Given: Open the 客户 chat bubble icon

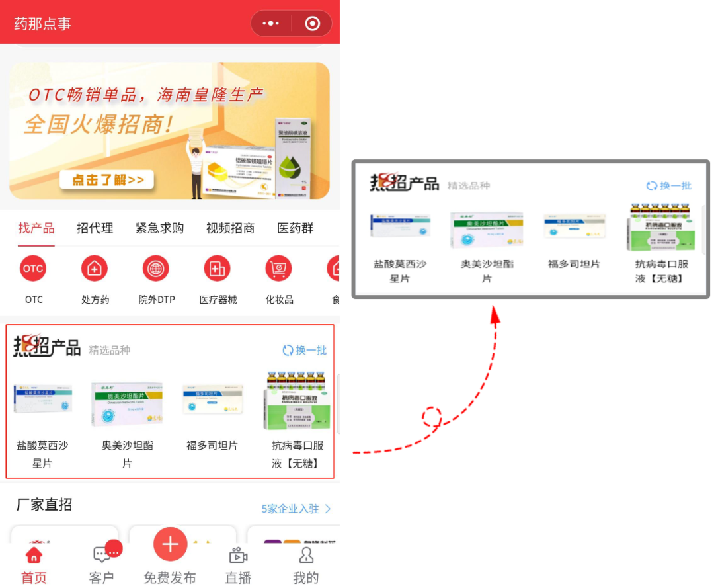Looking at the screenshot, I should [102, 554].
